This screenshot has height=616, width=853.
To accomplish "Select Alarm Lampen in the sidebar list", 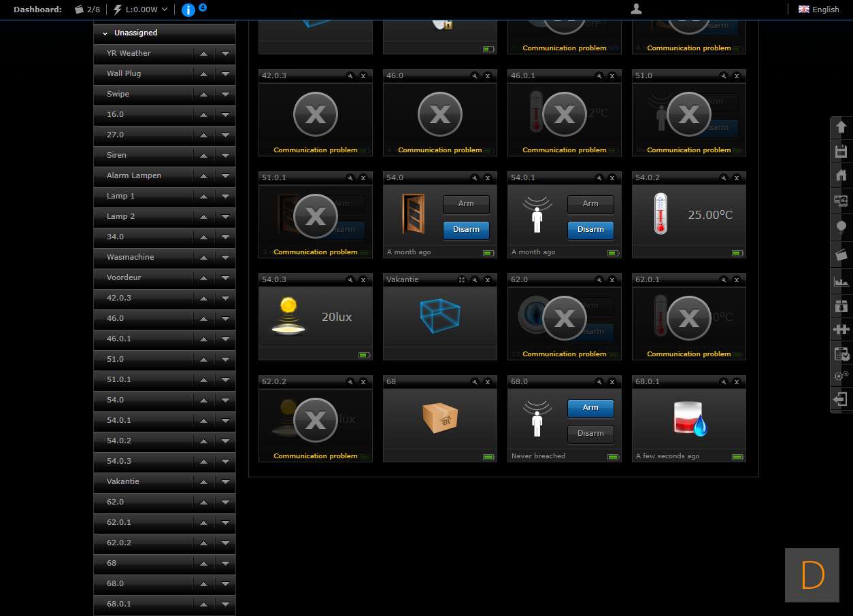I will (x=134, y=175).
